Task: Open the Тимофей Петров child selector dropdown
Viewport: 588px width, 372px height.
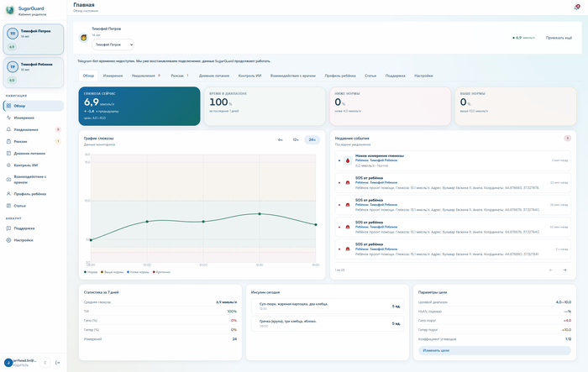Action: pos(113,45)
